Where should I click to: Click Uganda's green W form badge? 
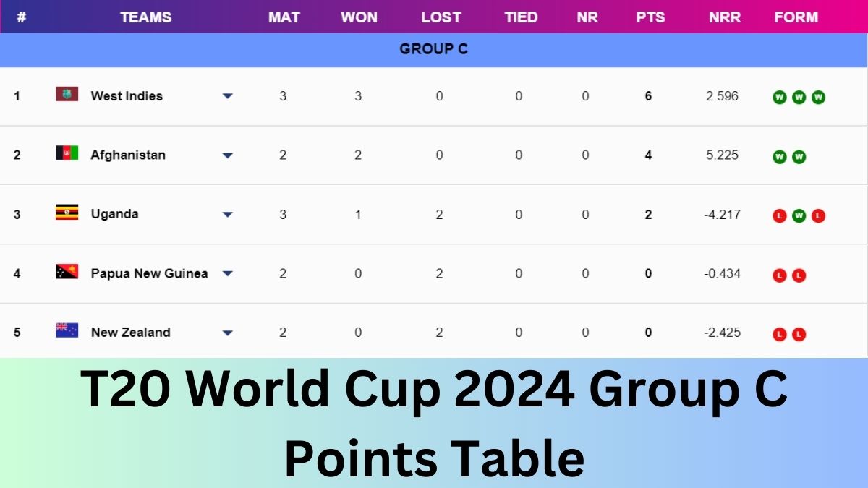pos(799,215)
